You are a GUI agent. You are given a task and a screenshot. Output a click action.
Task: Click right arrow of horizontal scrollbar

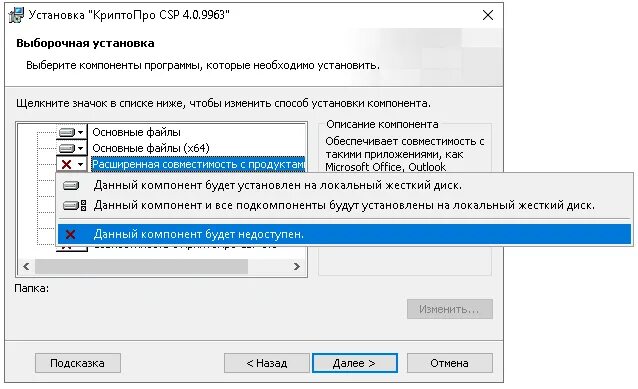pyautogui.click(x=297, y=267)
